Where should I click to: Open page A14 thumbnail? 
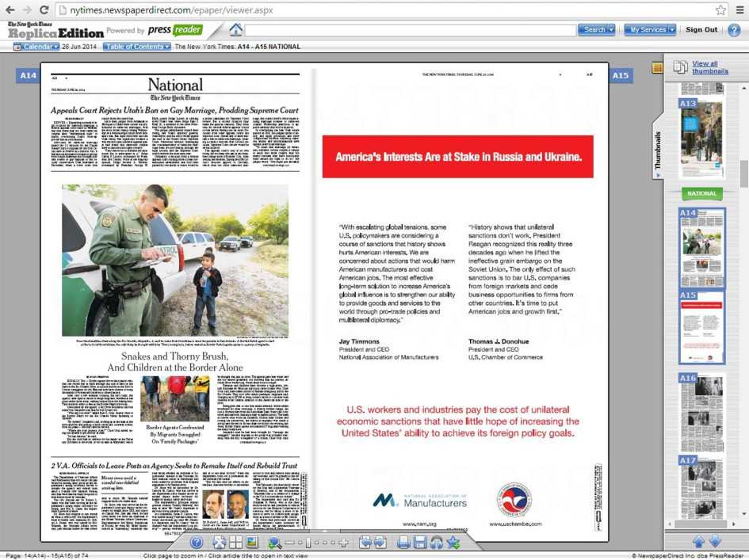[701, 248]
